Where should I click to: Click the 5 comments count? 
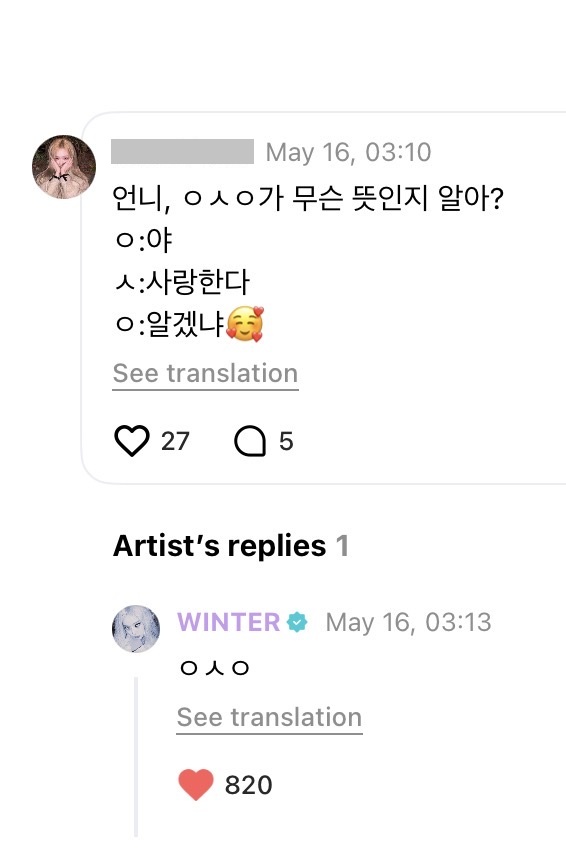tap(286, 441)
